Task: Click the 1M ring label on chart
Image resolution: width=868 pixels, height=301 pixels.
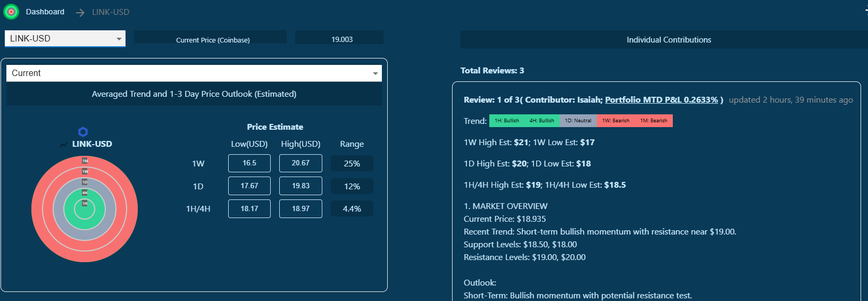Action: [85, 161]
